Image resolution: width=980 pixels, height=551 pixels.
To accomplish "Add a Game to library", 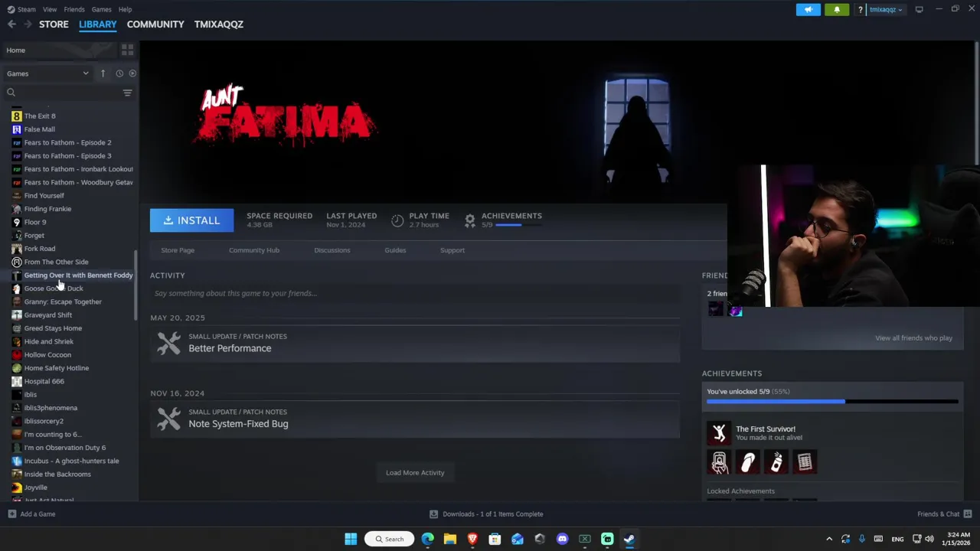I will tap(32, 514).
